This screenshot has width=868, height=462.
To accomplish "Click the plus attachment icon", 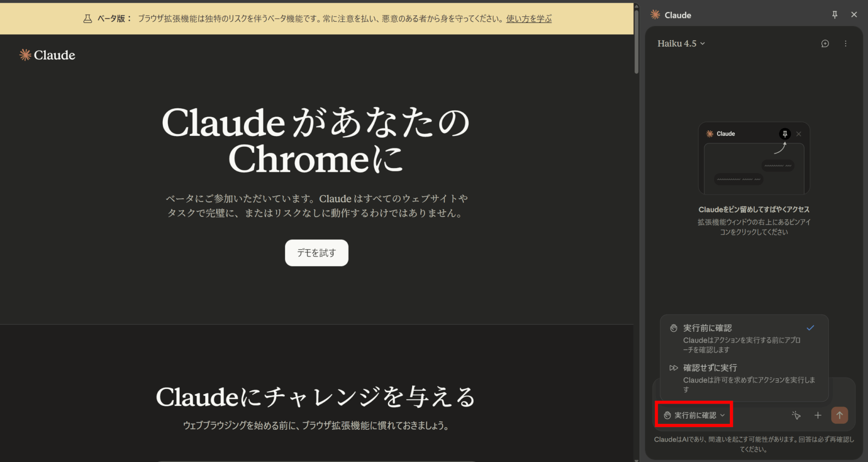I will click(818, 415).
